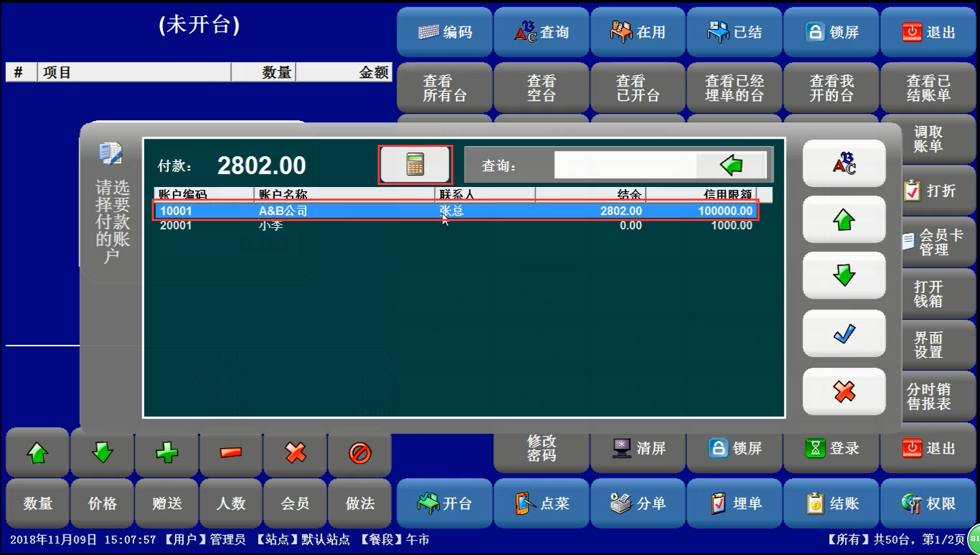The height and width of the screenshot is (555, 980).
Task: Click the green backspace arrow beside search field
Action: tap(732, 165)
